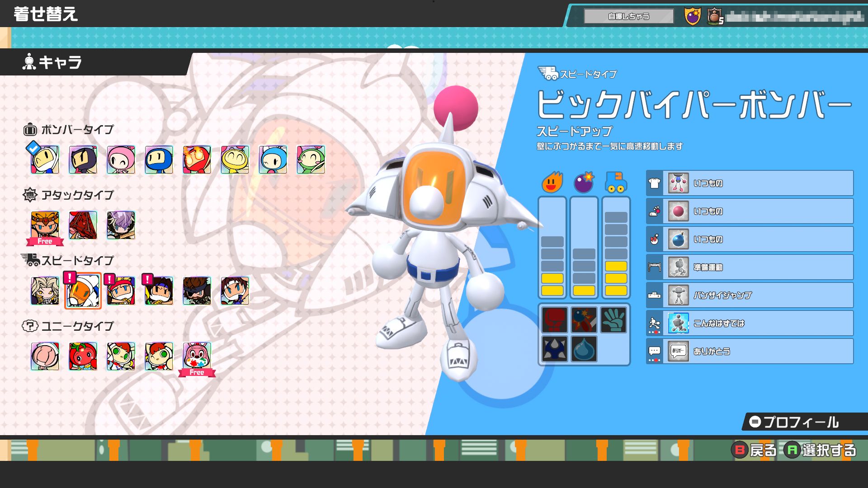This screenshot has width=868, height=488.
Task: Open the こんなはずでは losing pose slot
Action: [750, 323]
